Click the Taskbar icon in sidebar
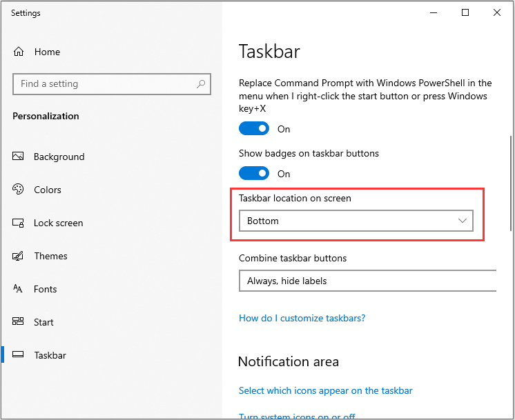The image size is (515, 420). (18, 354)
